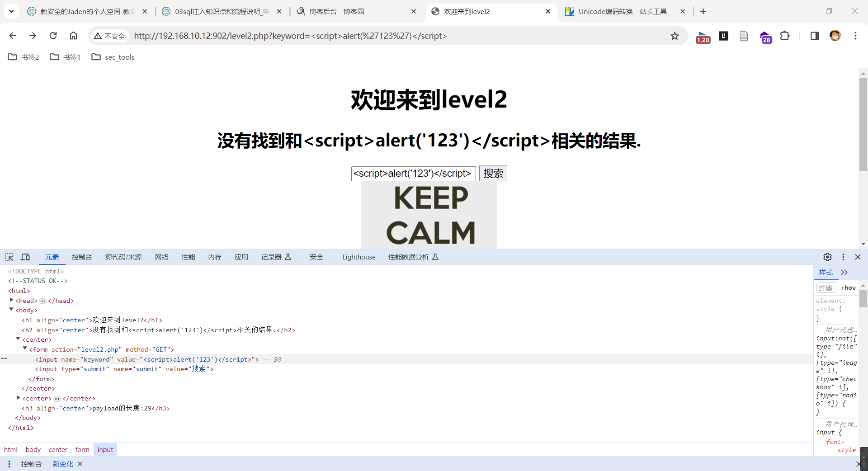Switch to Unicode编码转换 tab
Viewport: 868px width, 471px height.
(623, 11)
